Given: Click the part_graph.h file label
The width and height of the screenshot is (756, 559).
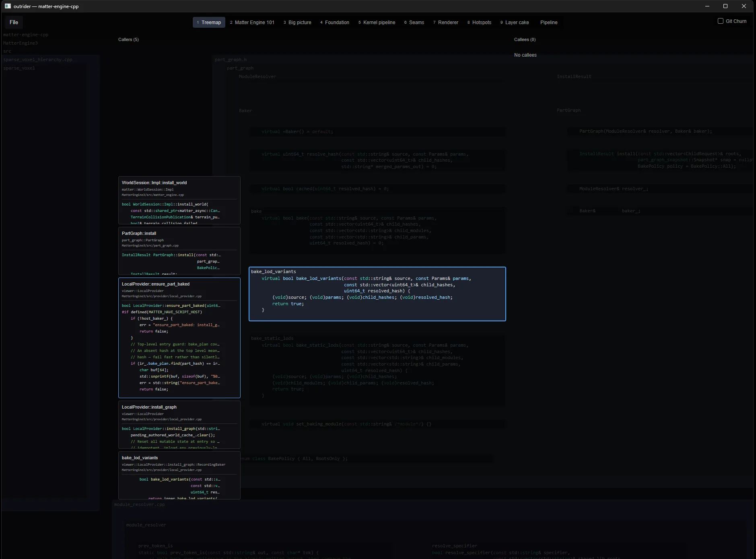Looking at the screenshot, I should pos(231,60).
